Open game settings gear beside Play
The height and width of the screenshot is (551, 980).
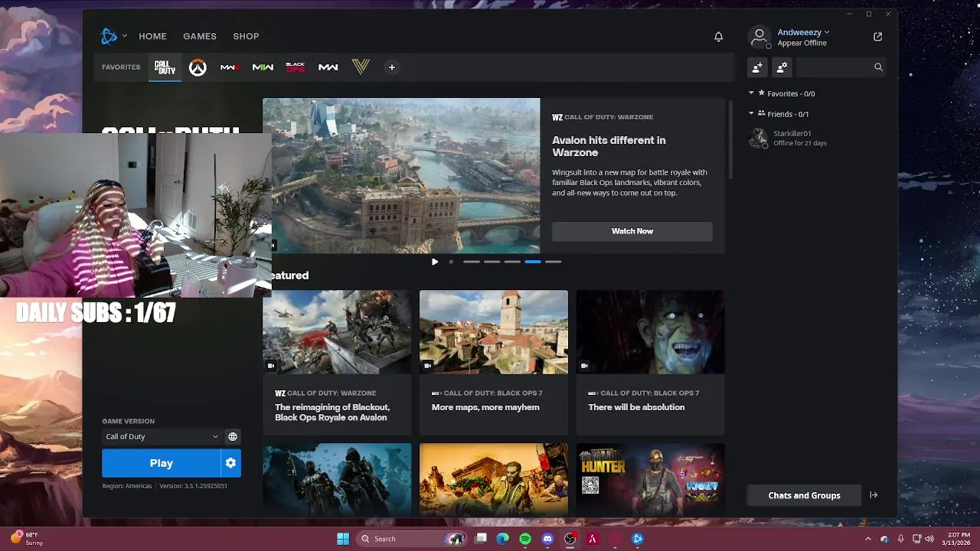(x=230, y=463)
